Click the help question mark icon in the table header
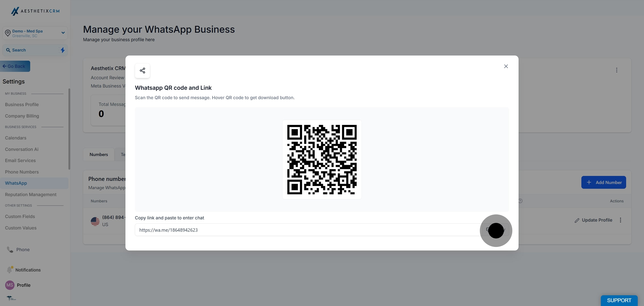Screen dimensions: 644x306 tap(520, 201)
